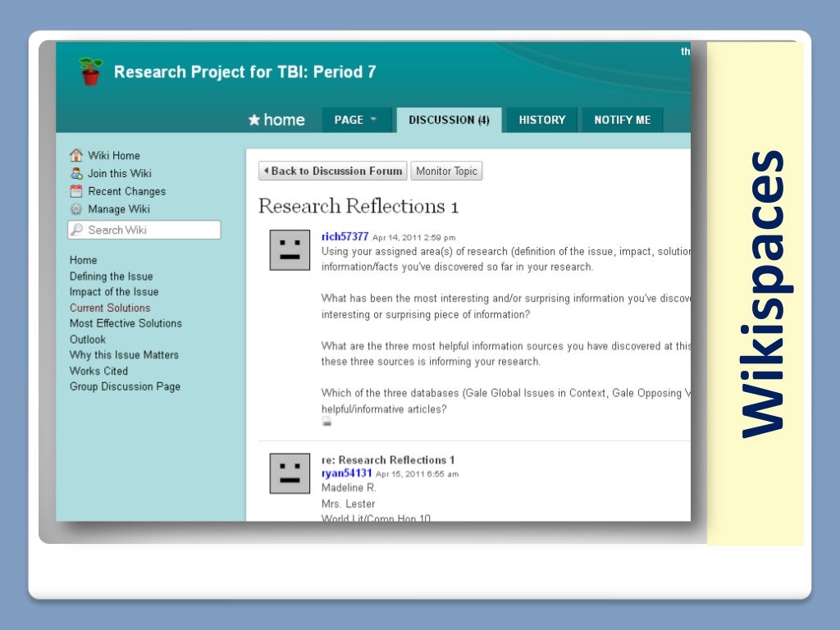Click rich57377's avatar face image
The height and width of the screenshot is (630, 840).
[x=290, y=250]
